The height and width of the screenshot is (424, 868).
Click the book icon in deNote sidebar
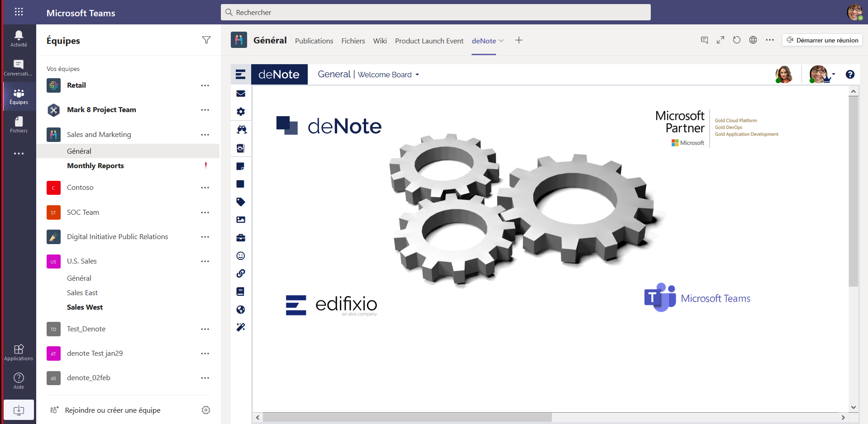coord(240,292)
